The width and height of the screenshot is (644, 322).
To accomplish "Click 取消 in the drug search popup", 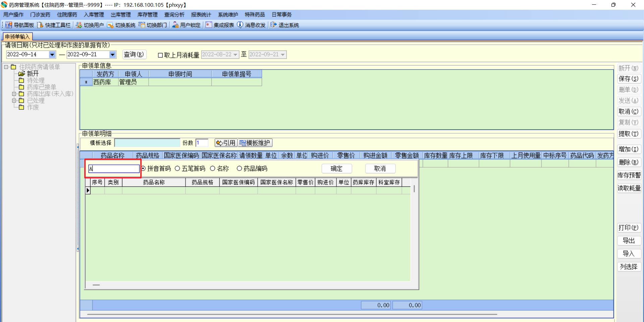I will [380, 169].
